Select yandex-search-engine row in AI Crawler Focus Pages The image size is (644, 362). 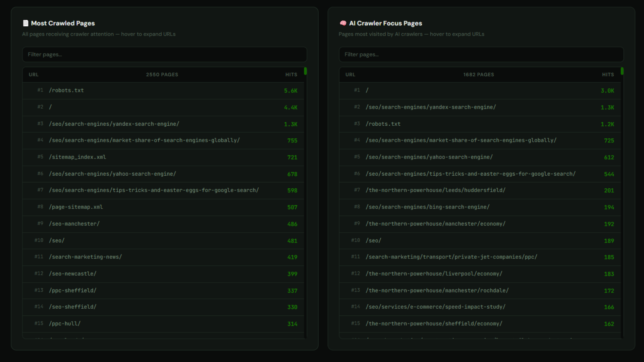pos(480,107)
